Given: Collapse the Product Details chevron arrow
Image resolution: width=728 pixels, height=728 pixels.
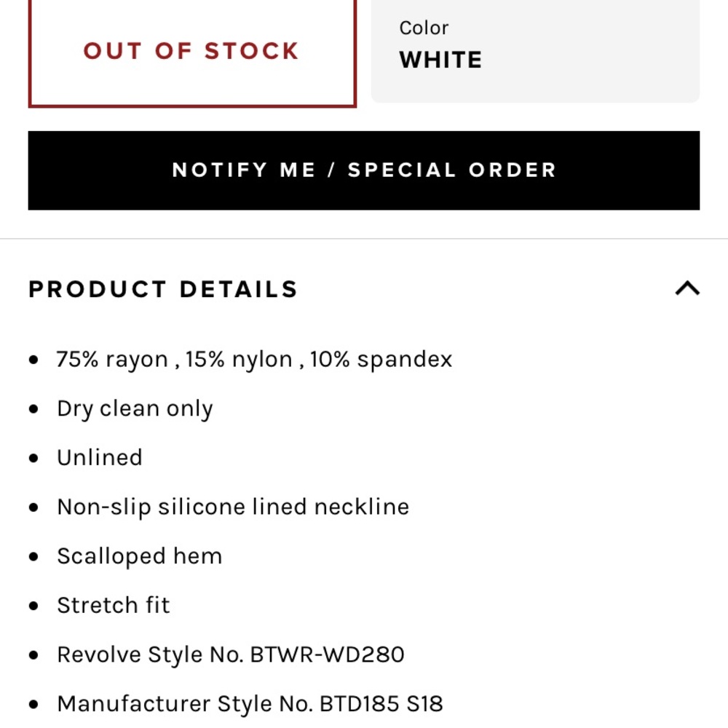Looking at the screenshot, I should [687, 289].
